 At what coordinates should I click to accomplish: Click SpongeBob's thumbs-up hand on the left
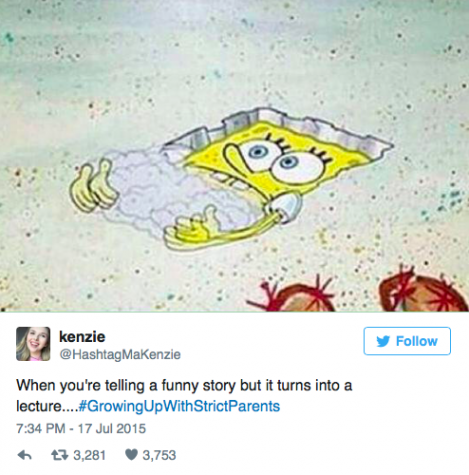coord(93,187)
